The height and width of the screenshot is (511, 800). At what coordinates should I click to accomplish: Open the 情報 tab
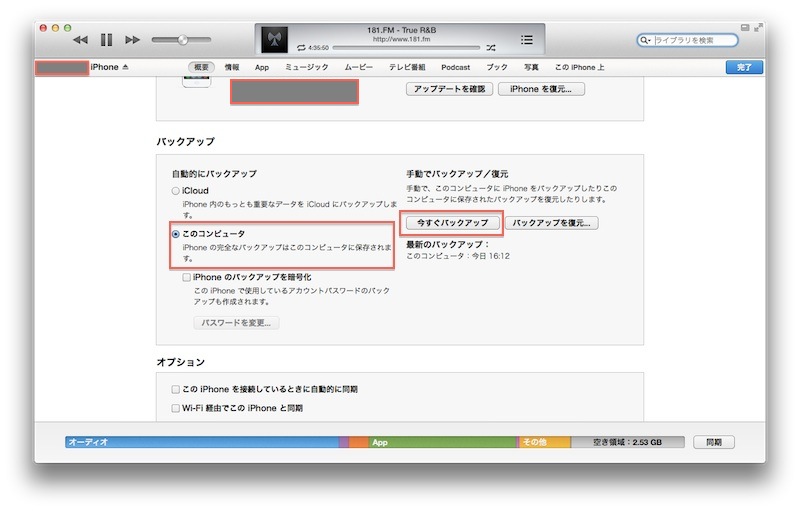(x=232, y=67)
